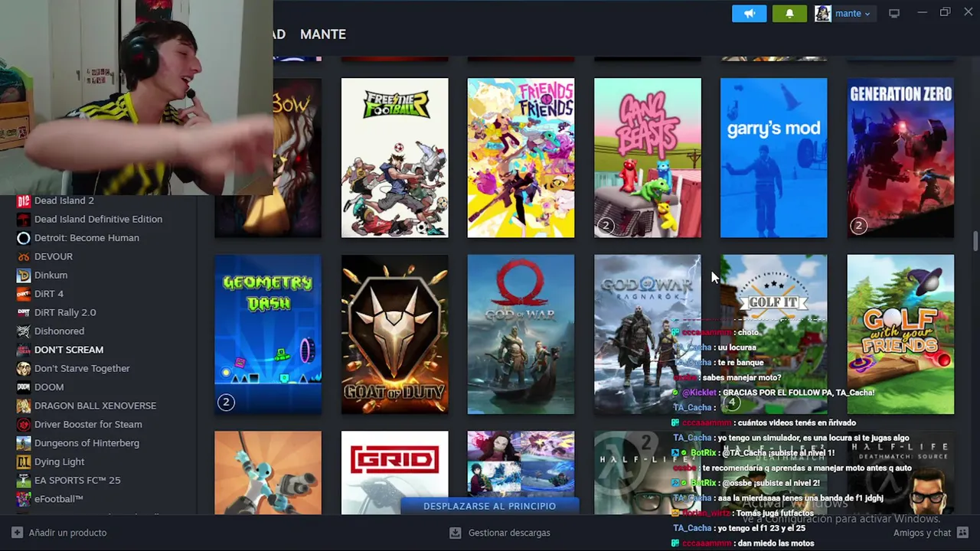Open FreeStyle Football R cover
This screenshot has width=980, height=551.
394,158
